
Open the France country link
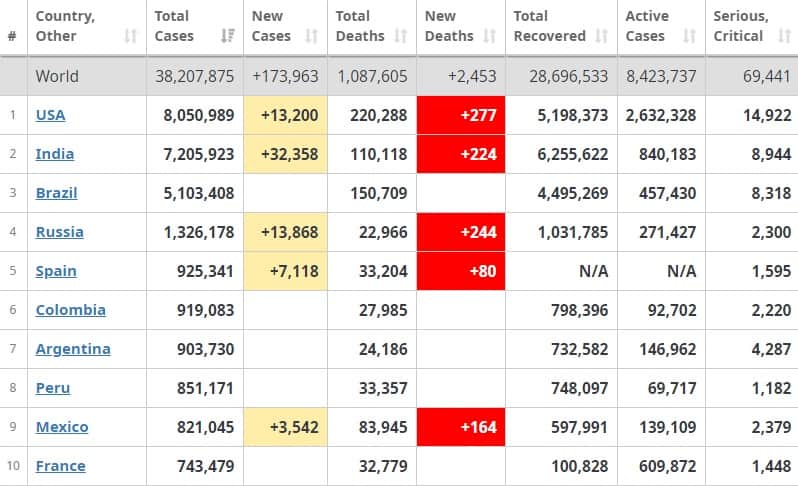click(x=61, y=466)
